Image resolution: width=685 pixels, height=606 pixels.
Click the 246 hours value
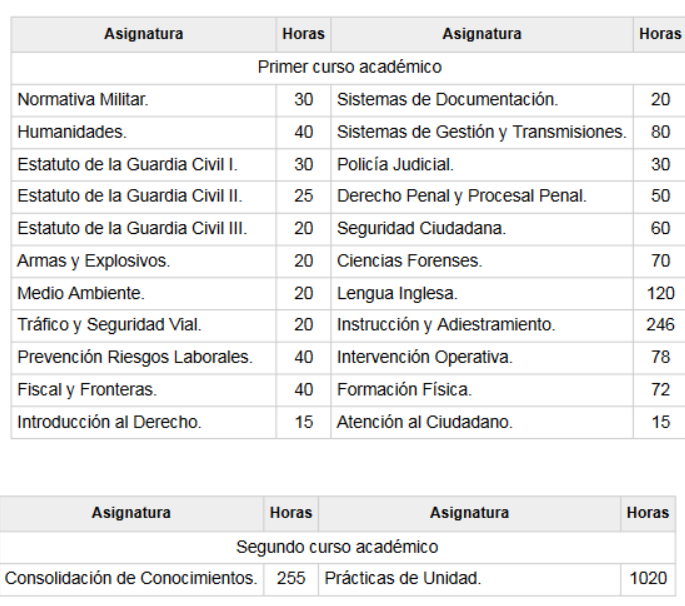click(660, 325)
